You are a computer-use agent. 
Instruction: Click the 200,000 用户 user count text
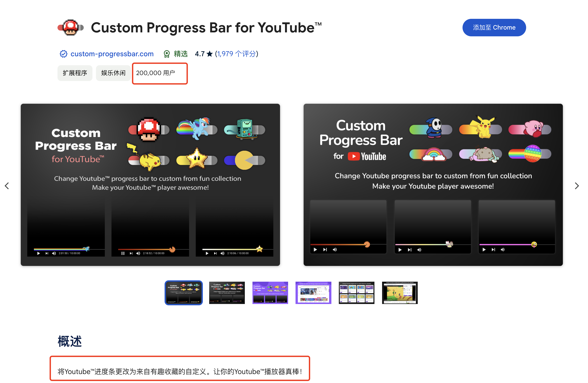155,73
